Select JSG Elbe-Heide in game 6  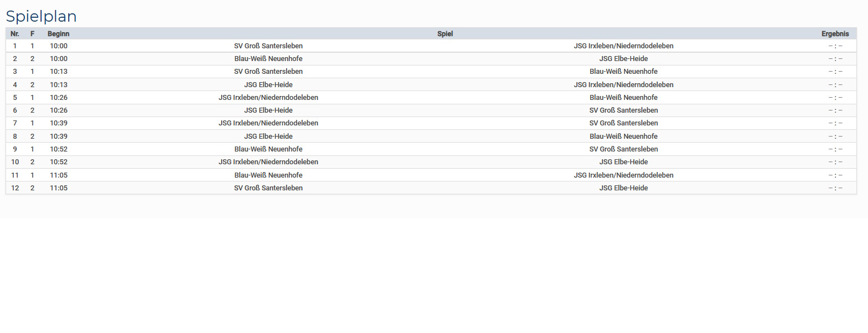(x=268, y=110)
